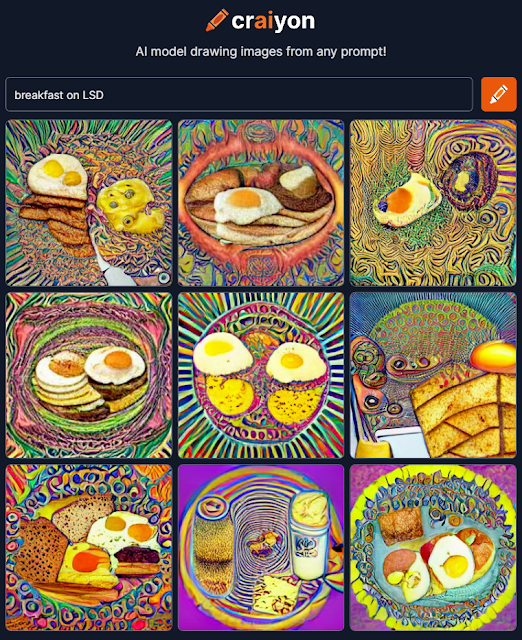
Task: Click the circular watermark on the first image
Action: click(164, 278)
